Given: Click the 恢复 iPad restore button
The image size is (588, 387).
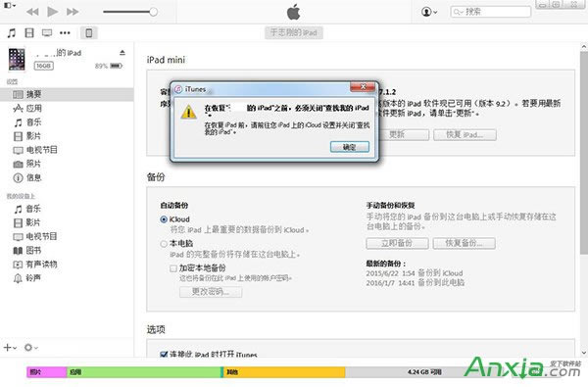Looking at the screenshot, I should click(465, 134).
